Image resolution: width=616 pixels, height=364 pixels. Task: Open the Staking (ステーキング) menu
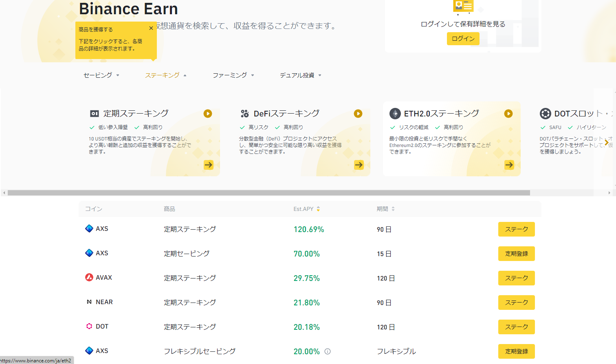[166, 75]
